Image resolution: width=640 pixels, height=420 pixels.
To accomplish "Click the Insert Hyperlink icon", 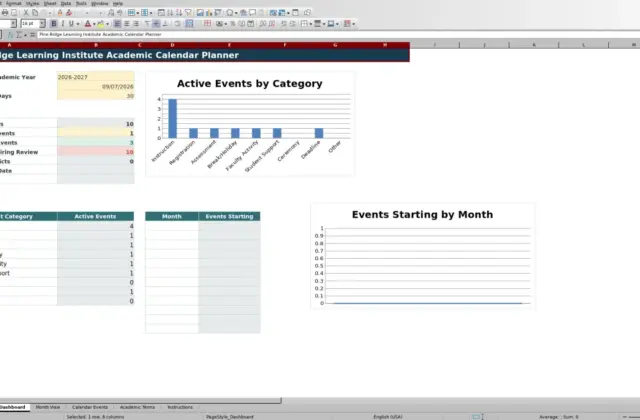I will [x=243, y=13].
